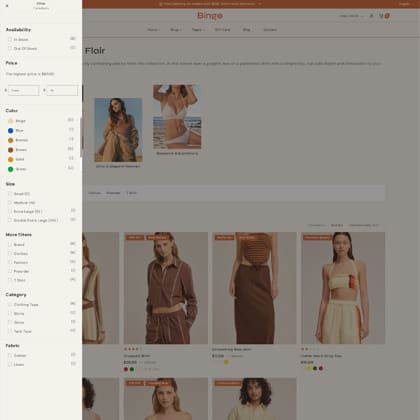This screenshot has height=420, width=420.
Task: Tick the Fashion checkbox under More filters
Action: (x=10, y=262)
